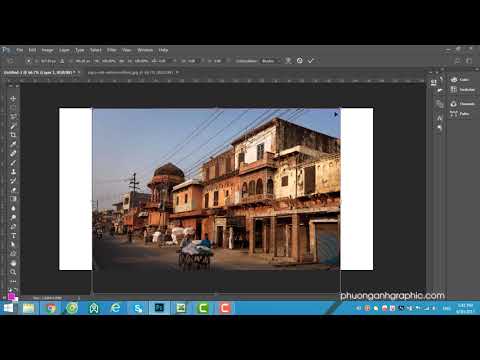
Task: Select the Move tool
Action: click(x=13, y=99)
